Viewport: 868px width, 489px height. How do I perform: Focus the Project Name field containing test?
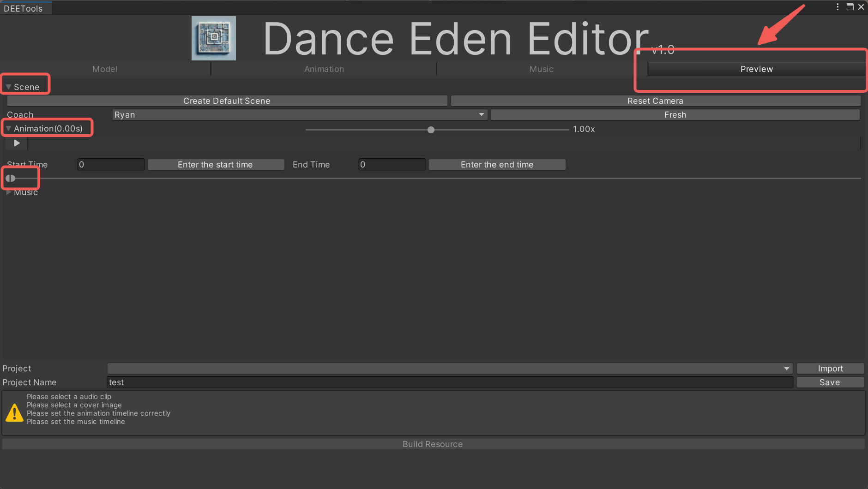[450, 382]
